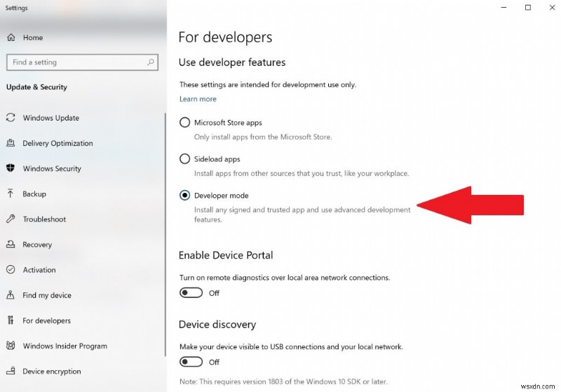Click the For developers tools icon
Screen dimensions: 561x392
coord(11,320)
